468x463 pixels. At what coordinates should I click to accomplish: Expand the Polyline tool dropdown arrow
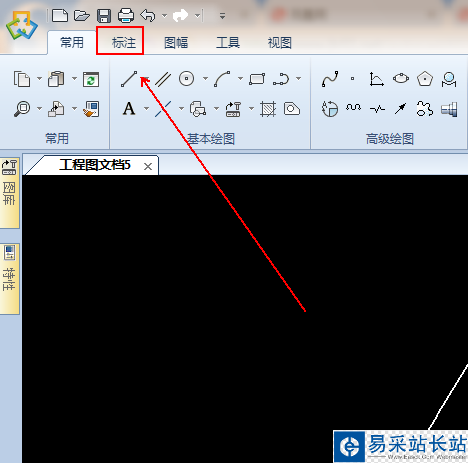(x=299, y=79)
